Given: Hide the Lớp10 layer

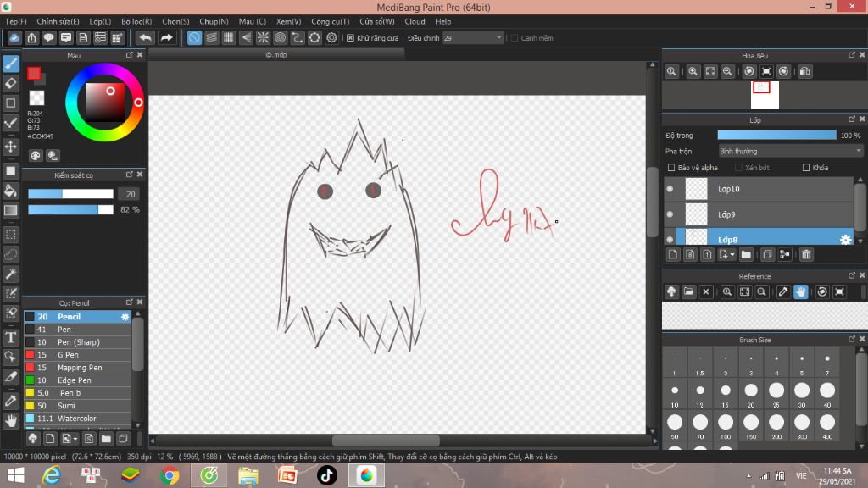Looking at the screenshot, I should coord(670,189).
